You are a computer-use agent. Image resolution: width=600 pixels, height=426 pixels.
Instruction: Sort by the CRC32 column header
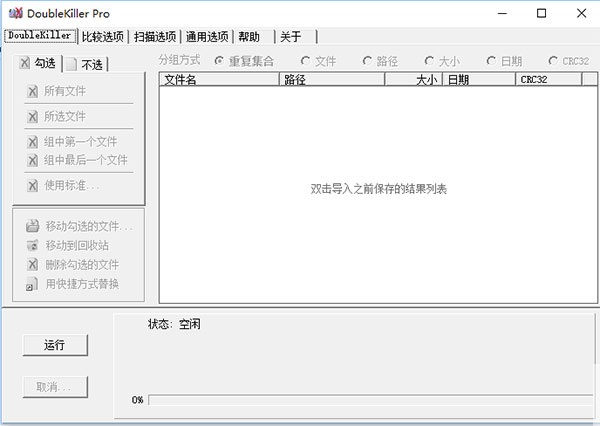click(549, 79)
